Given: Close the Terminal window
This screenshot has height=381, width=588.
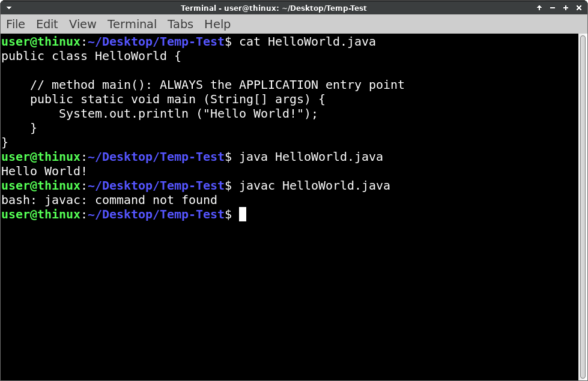Looking at the screenshot, I should (x=579, y=8).
